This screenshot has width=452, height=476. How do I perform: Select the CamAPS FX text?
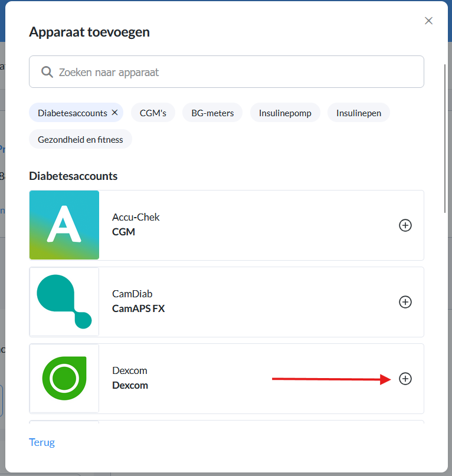[x=138, y=308]
